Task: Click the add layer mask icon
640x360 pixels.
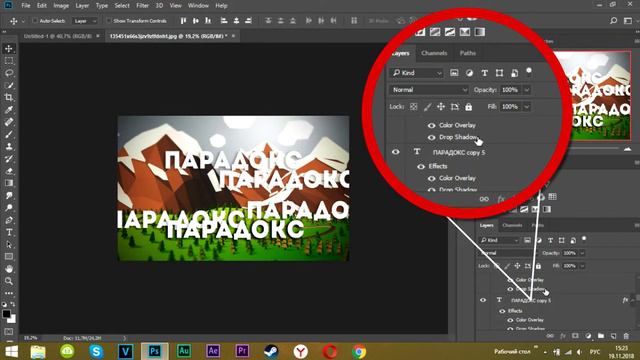Action: (576, 336)
